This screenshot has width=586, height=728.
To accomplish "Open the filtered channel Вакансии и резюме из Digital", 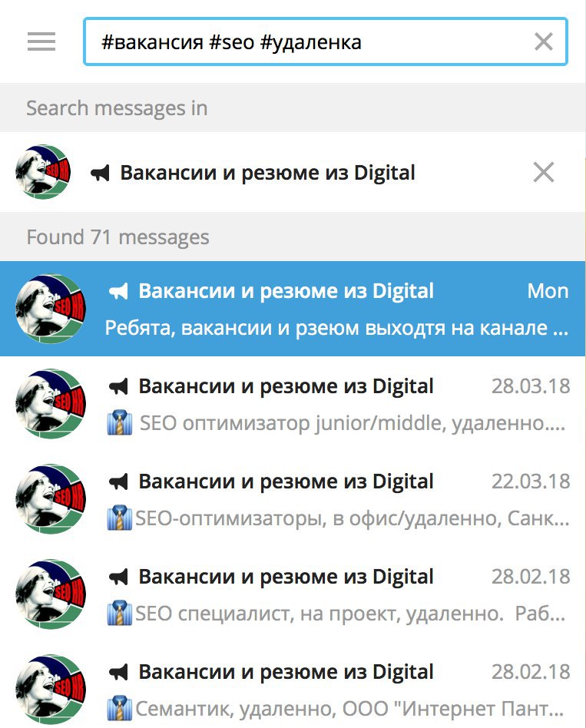I will 293,172.
